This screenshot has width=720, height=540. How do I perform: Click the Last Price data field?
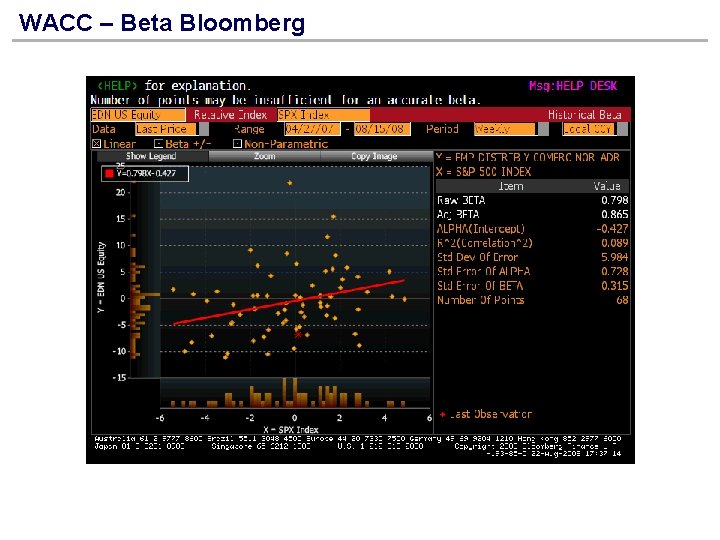coord(166,129)
